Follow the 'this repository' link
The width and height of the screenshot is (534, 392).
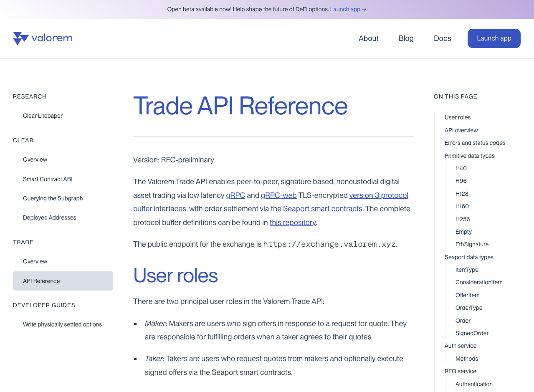pyautogui.click(x=293, y=223)
